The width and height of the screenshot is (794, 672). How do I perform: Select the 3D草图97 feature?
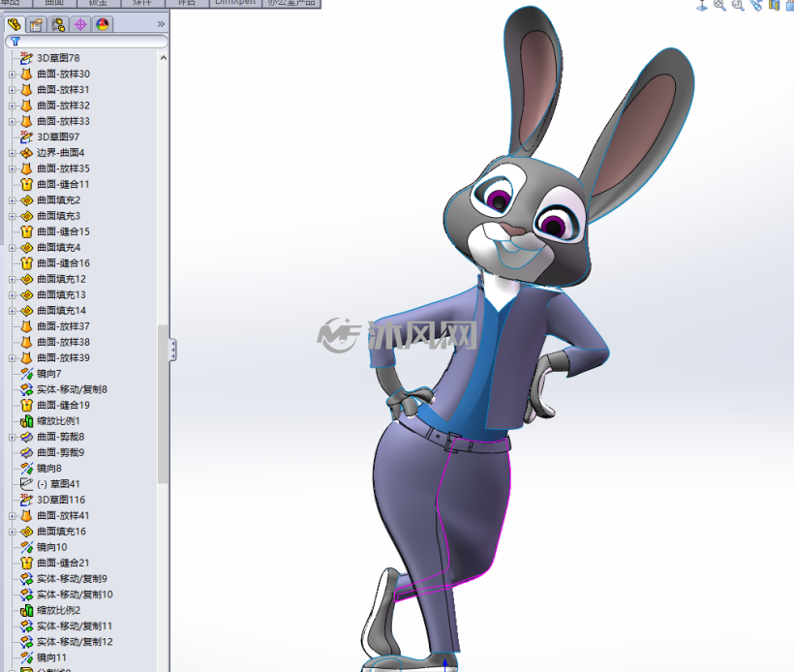[58, 137]
